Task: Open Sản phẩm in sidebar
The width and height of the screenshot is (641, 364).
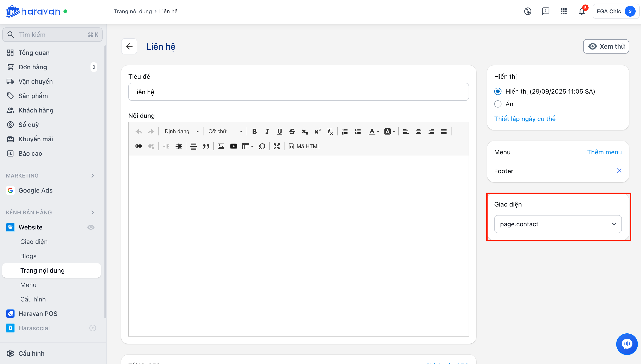Action: pos(33,96)
